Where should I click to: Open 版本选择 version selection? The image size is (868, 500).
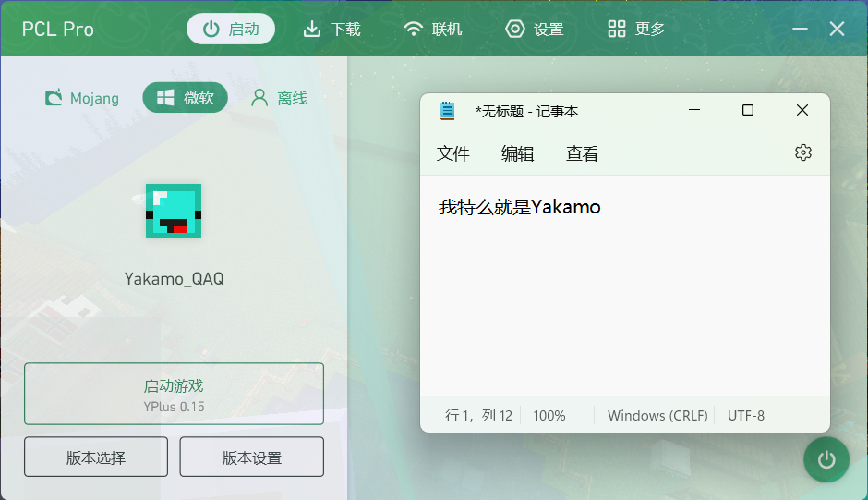tap(96, 457)
